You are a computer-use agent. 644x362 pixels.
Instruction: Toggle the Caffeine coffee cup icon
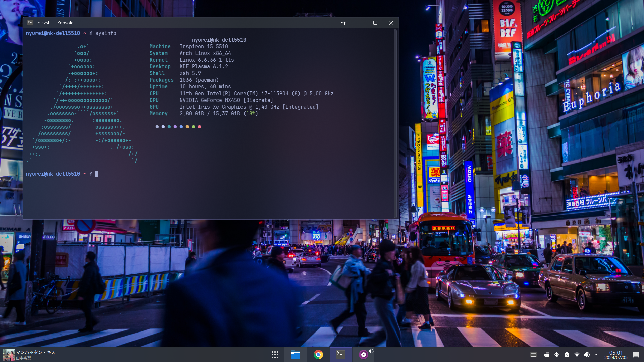point(547,355)
